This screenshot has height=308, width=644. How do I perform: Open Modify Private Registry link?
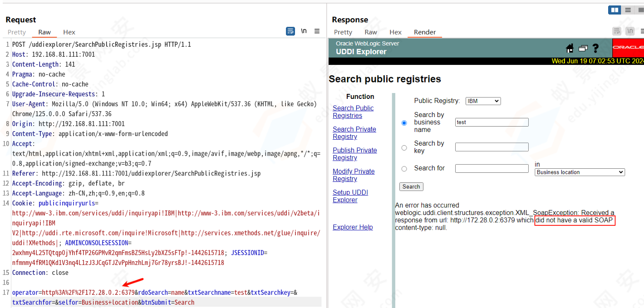pos(354,175)
